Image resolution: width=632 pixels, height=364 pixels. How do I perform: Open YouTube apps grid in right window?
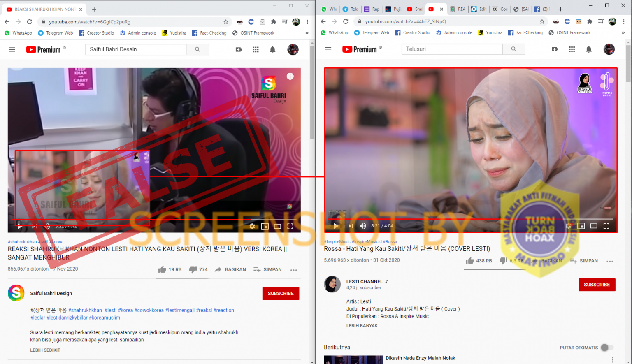tap(572, 49)
